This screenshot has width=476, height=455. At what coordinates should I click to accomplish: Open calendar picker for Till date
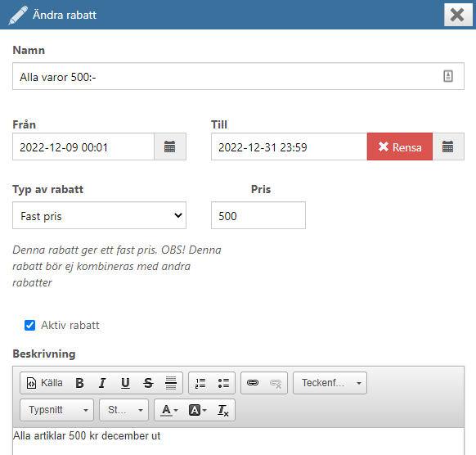(448, 146)
